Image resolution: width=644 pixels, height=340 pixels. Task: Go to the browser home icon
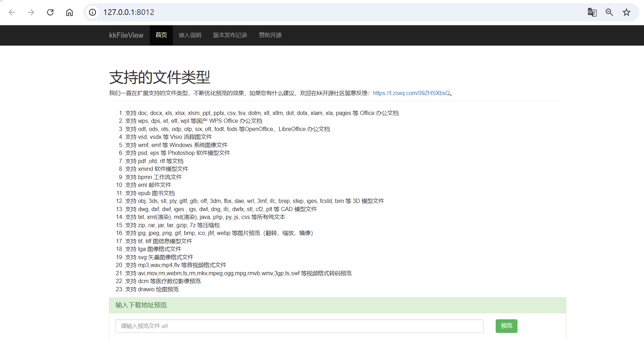tap(69, 12)
